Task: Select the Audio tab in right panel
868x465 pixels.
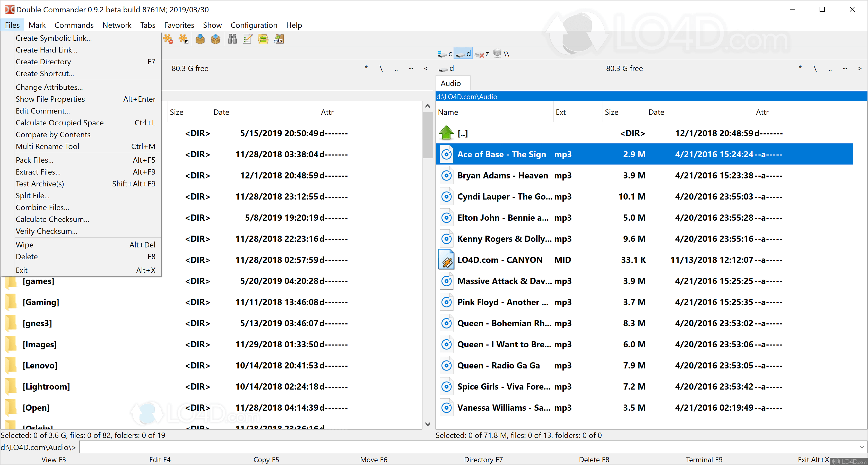Action: tap(450, 83)
